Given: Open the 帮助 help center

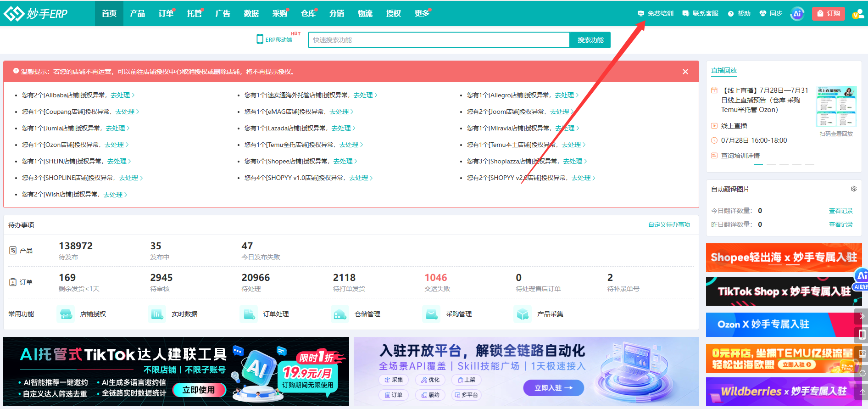Looking at the screenshot, I should click(x=739, y=13).
